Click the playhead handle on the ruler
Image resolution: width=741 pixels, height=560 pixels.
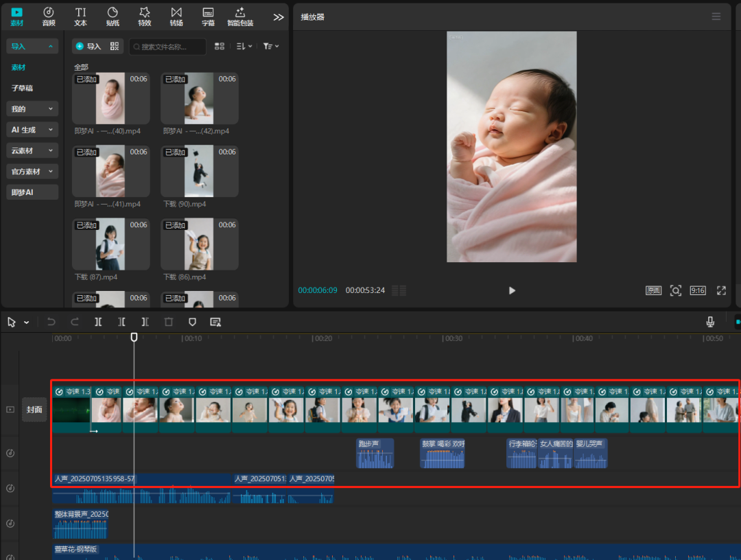[134, 337]
